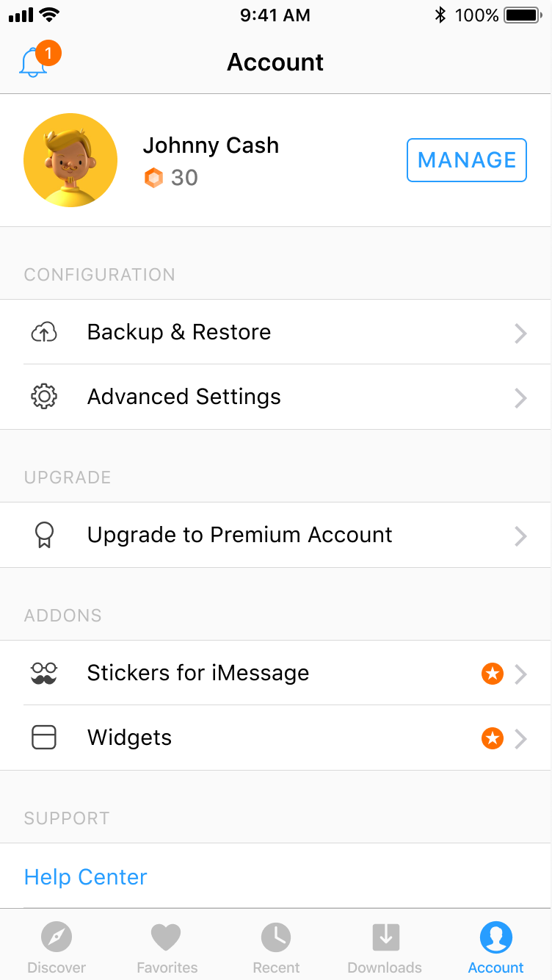Click the Backup & Restore cloud icon
Screen dimensions: 552x980
click(x=44, y=333)
